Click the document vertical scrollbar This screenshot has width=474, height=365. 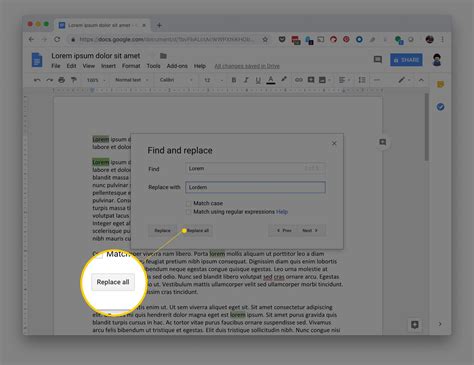[x=426, y=127]
